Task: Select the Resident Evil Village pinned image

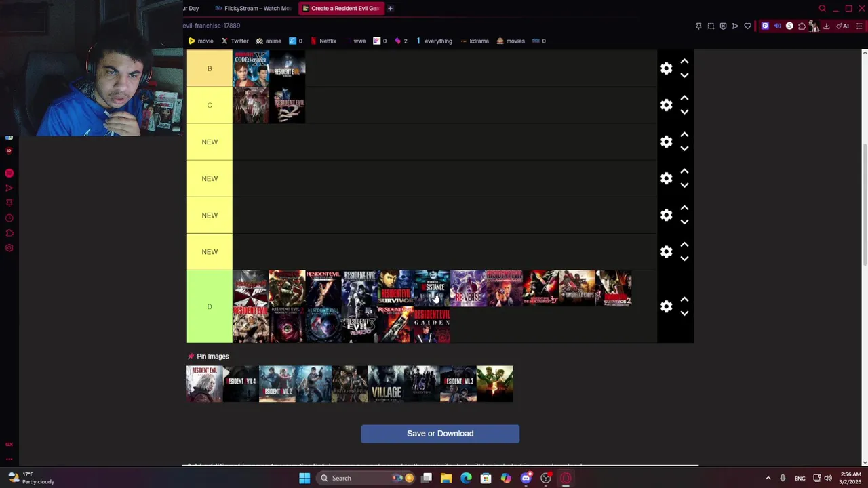Action: point(386,384)
